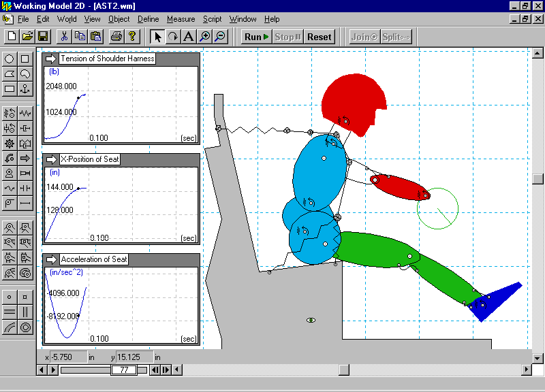Select the Square point element tool
The image size is (545, 392).
tap(25, 297)
